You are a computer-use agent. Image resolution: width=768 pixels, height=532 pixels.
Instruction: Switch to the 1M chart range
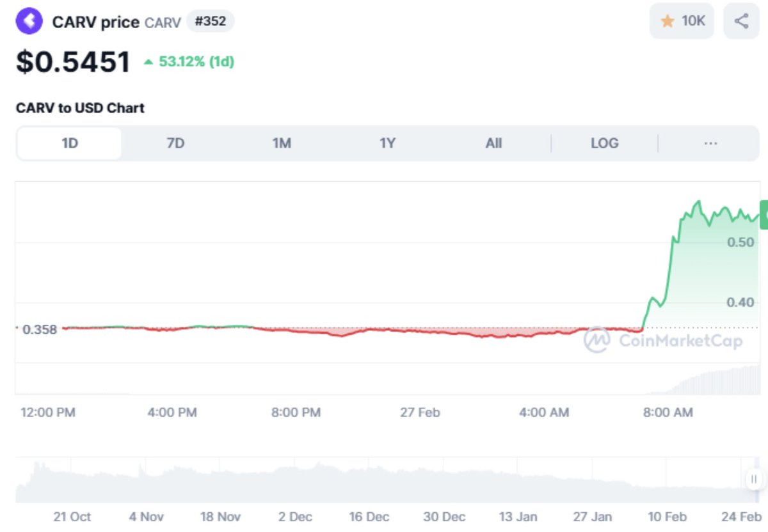click(x=282, y=143)
